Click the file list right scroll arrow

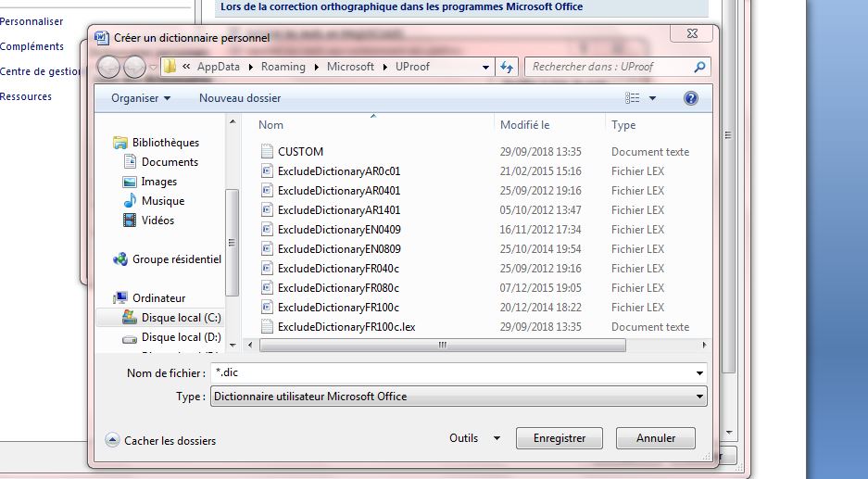tap(704, 345)
